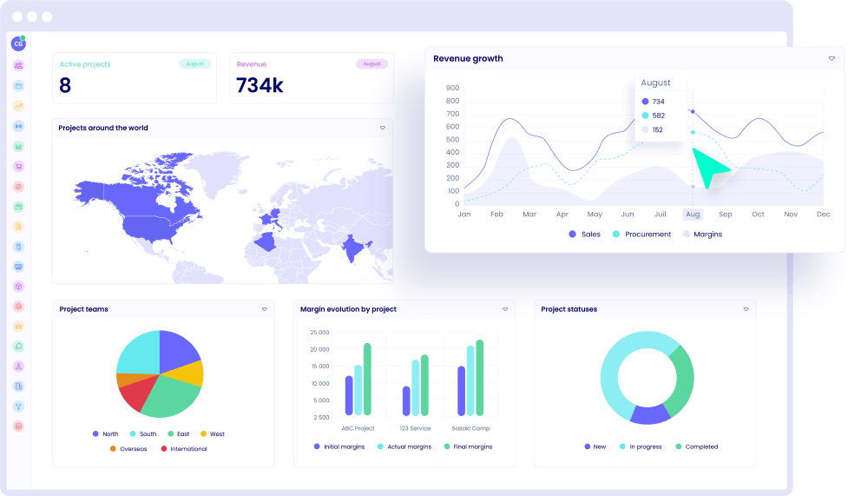The width and height of the screenshot is (868, 496).
Task: Select Aug on the Revenue growth axis
Action: [x=692, y=215]
